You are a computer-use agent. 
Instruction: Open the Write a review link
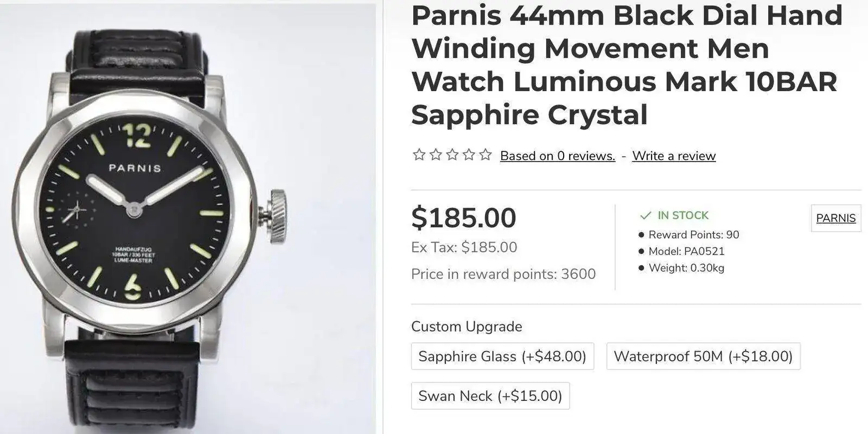674,156
